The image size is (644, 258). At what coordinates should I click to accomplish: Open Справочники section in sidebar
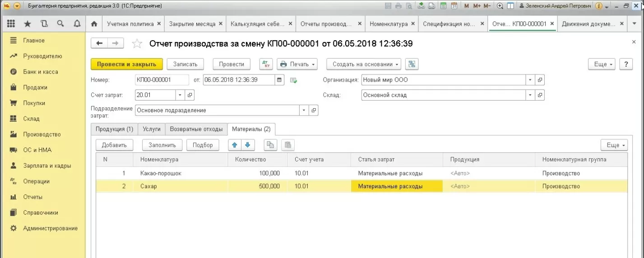[x=41, y=212]
